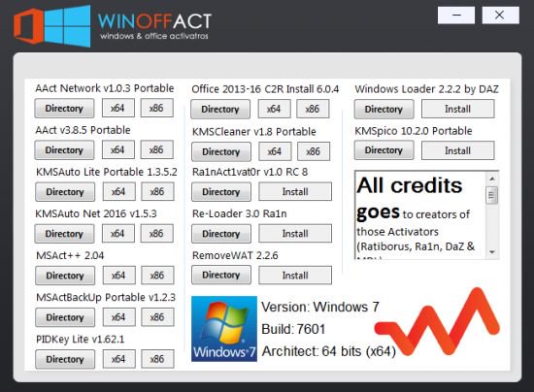Image resolution: width=534 pixels, height=392 pixels.
Task: Run MSAct++ 2.04 x86
Action: click(x=157, y=276)
